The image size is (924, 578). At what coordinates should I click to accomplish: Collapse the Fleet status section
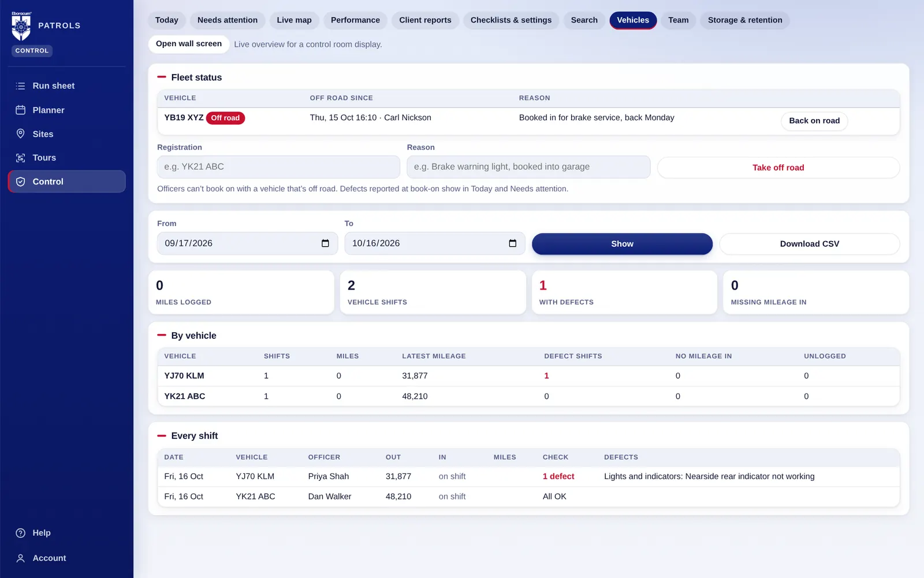162,77
